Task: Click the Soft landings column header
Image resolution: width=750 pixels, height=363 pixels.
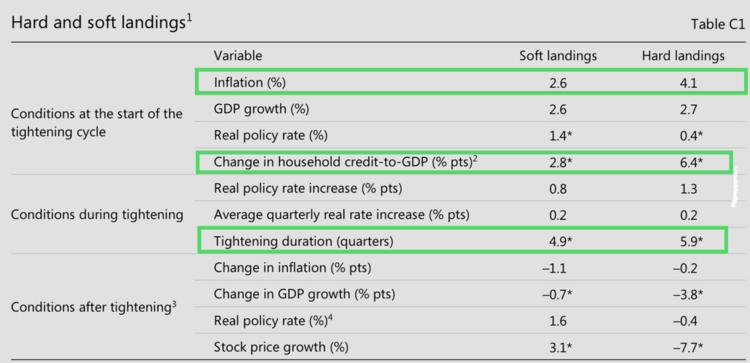Action: pos(558,56)
